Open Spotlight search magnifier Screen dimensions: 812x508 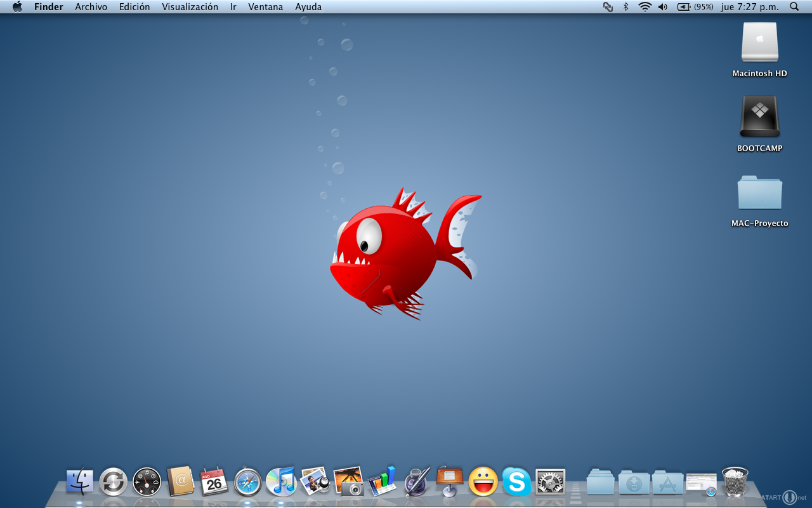pyautogui.click(x=794, y=7)
